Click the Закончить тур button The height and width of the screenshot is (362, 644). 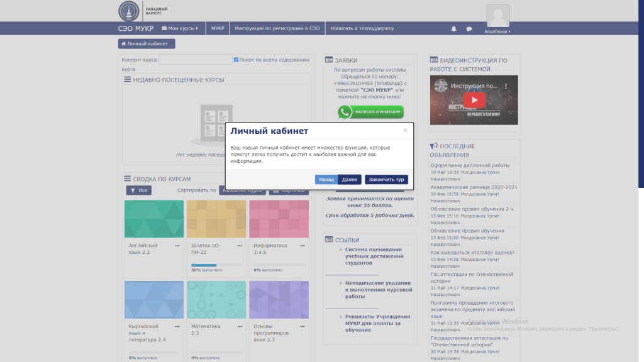click(x=386, y=180)
